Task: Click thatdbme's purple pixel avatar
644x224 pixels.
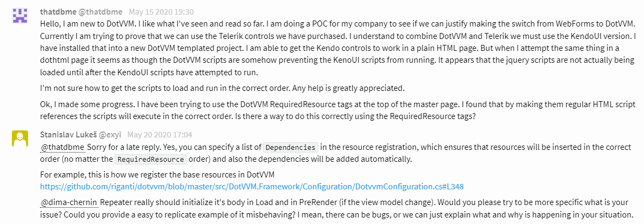Action: (20, 16)
